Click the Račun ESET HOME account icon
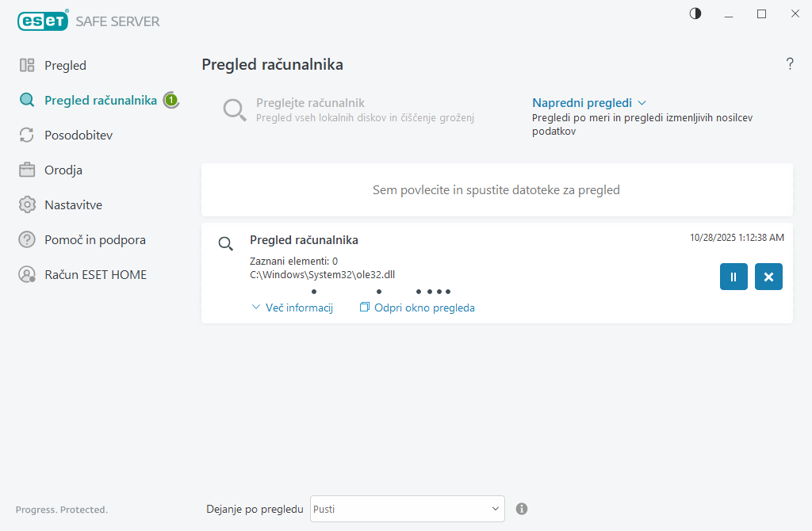Viewport: 812px width, 531px height. [x=27, y=274]
